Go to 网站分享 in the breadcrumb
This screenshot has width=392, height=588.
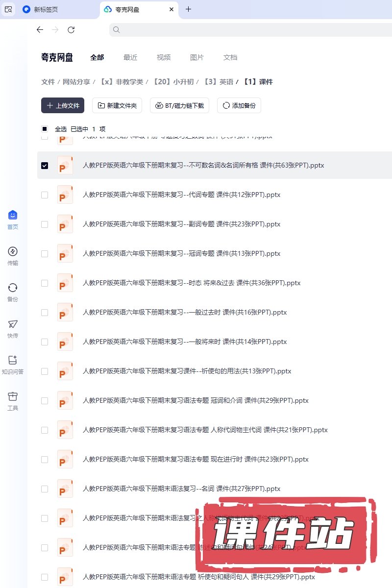pyautogui.click(x=76, y=82)
